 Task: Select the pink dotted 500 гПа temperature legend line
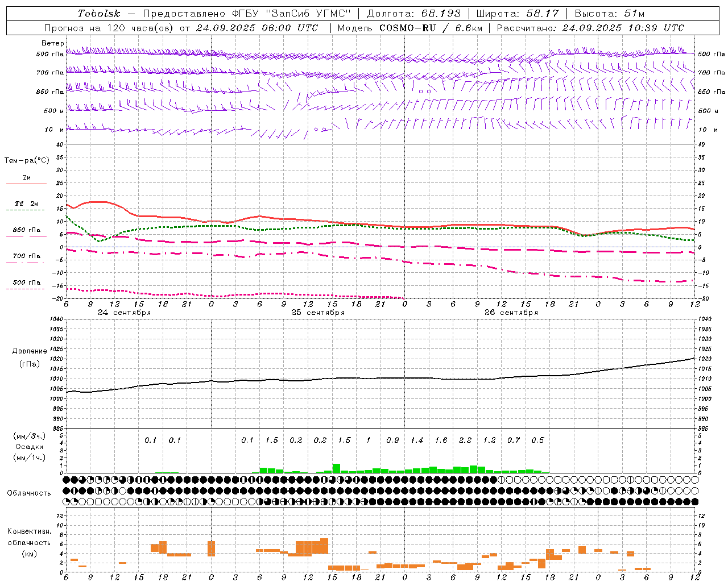[26, 289]
